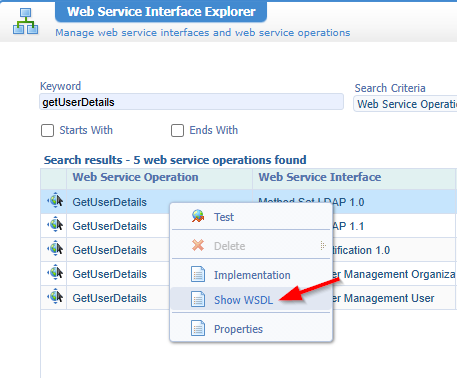
Task: Choose Properties from the context menu
Action: pos(251,329)
